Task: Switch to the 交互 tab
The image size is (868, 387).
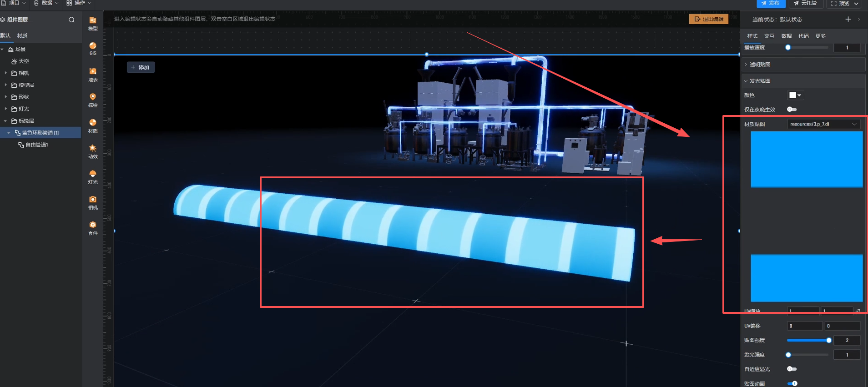Action: pos(769,36)
